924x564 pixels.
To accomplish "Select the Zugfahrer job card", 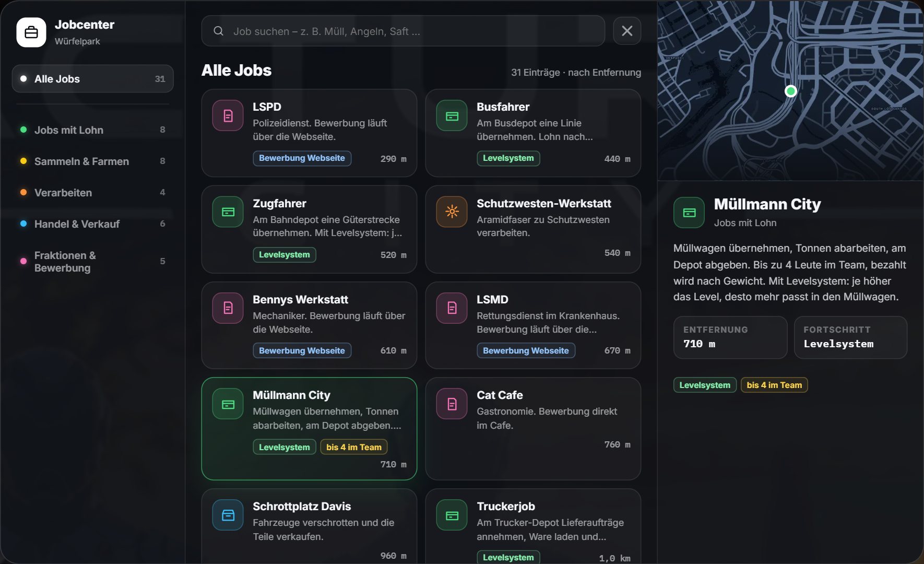I will click(309, 229).
